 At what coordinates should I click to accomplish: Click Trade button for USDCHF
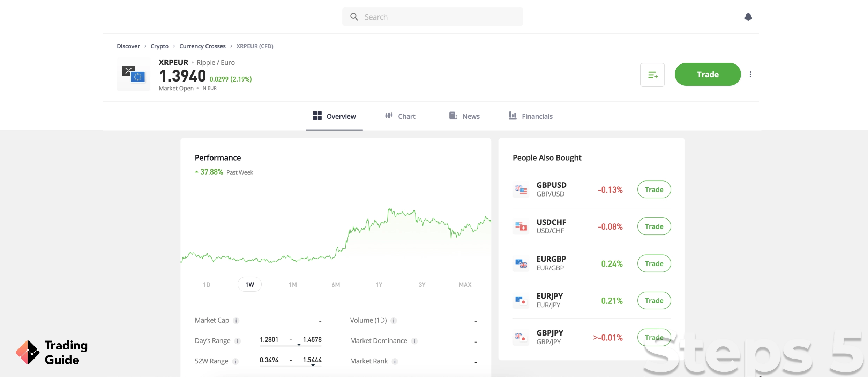pyautogui.click(x=654, y=226)
